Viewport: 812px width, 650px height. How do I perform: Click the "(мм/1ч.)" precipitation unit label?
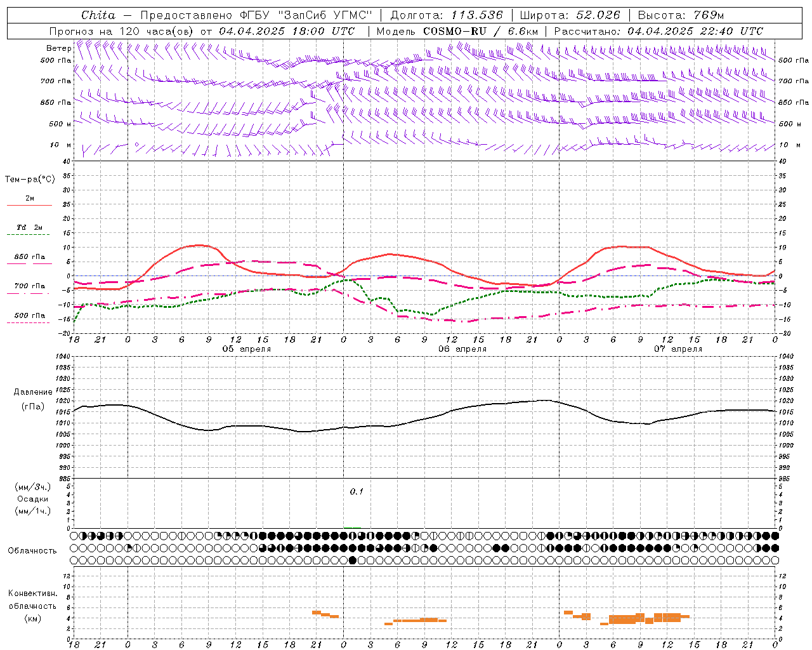(33, 511)
